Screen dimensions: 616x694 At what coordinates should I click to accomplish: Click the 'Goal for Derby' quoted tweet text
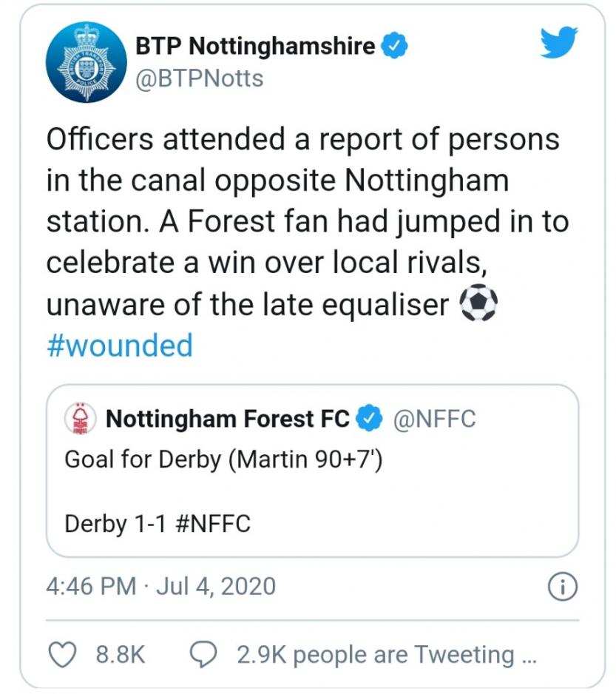click(x=223, y=459)
